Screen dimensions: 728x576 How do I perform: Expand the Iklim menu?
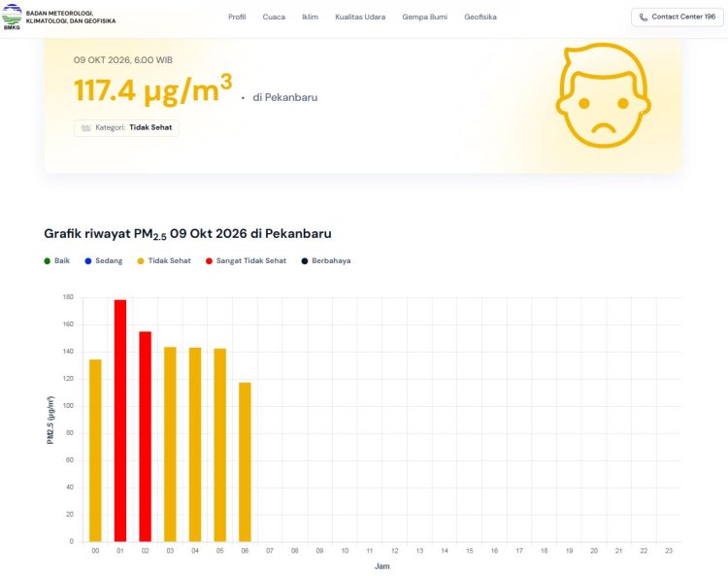click(x=311, y=17)
